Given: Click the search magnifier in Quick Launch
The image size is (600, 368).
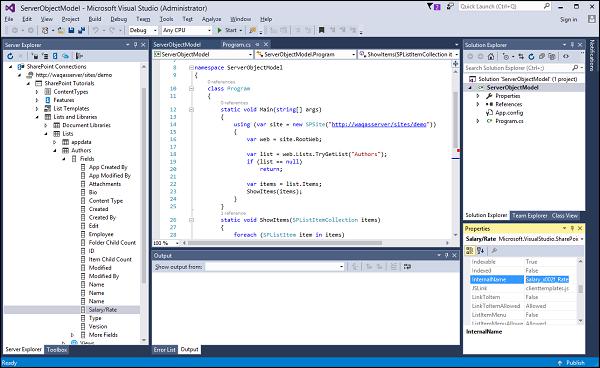Looking at the screenshot, I should [546, 7].
